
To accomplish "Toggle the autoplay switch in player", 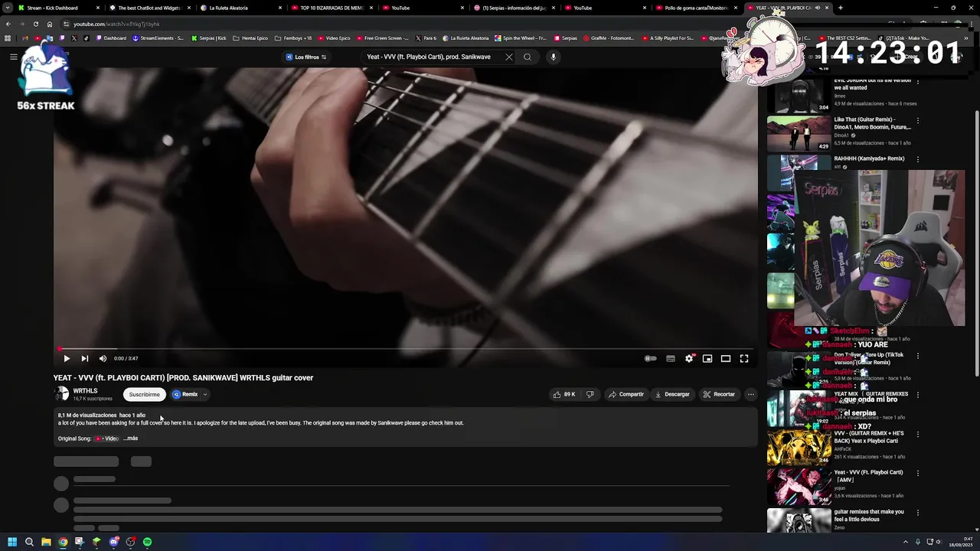I will coord(650,358).
